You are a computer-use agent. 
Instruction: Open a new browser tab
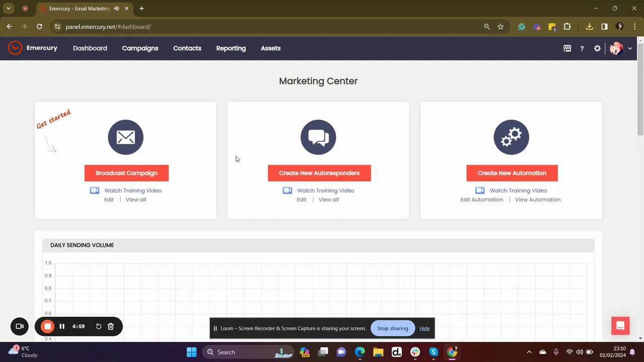(141, 9)
